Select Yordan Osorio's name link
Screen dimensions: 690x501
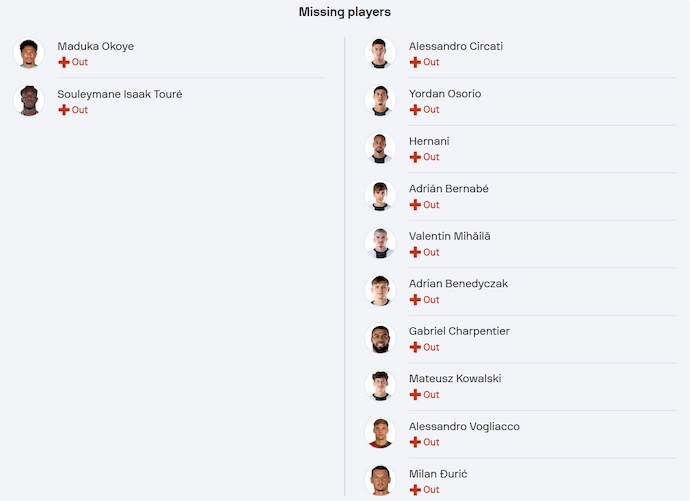(x=444, y=94)
